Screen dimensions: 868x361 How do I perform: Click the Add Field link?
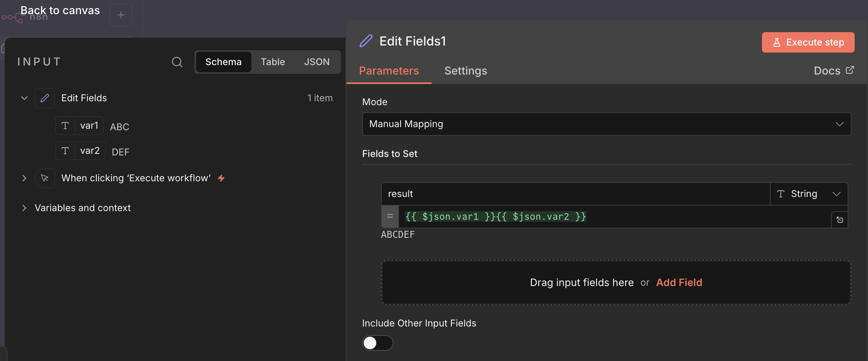(679, 283)
